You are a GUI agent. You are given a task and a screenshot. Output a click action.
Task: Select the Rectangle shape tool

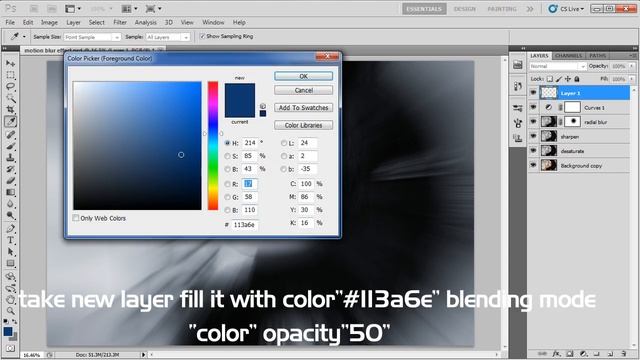click(x=11, y=263)
